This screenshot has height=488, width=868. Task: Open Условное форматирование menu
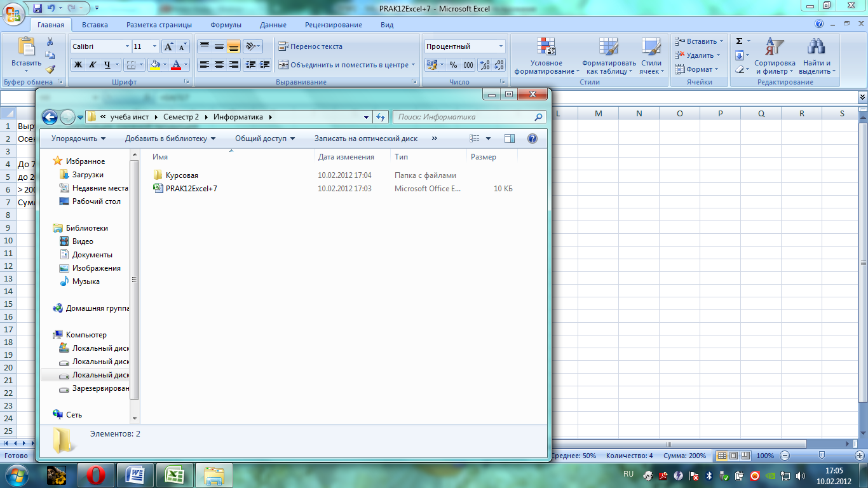[x=546, y=56]
